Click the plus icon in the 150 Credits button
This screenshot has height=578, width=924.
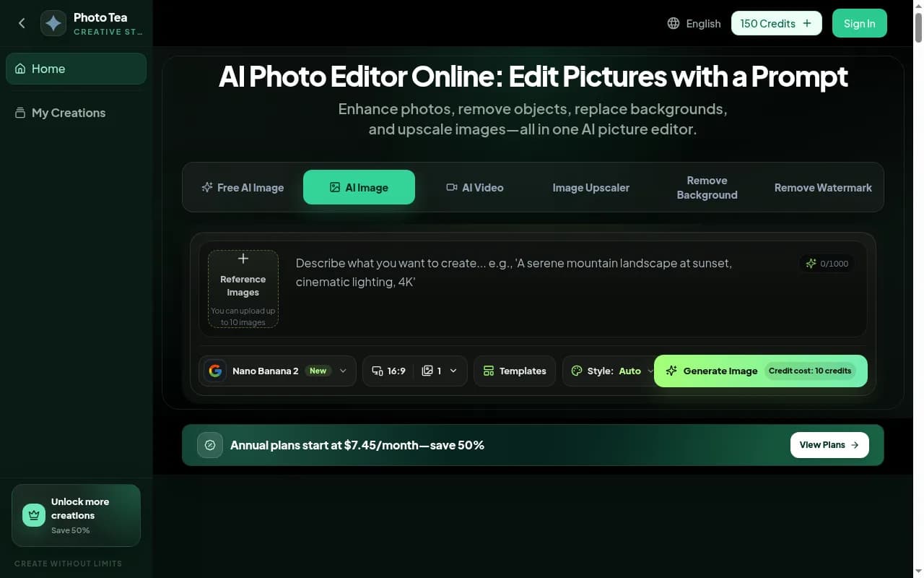point(807,23)
